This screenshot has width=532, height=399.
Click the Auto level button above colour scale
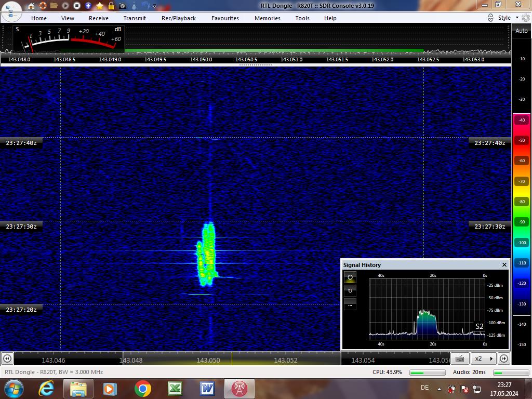[522, 31]
